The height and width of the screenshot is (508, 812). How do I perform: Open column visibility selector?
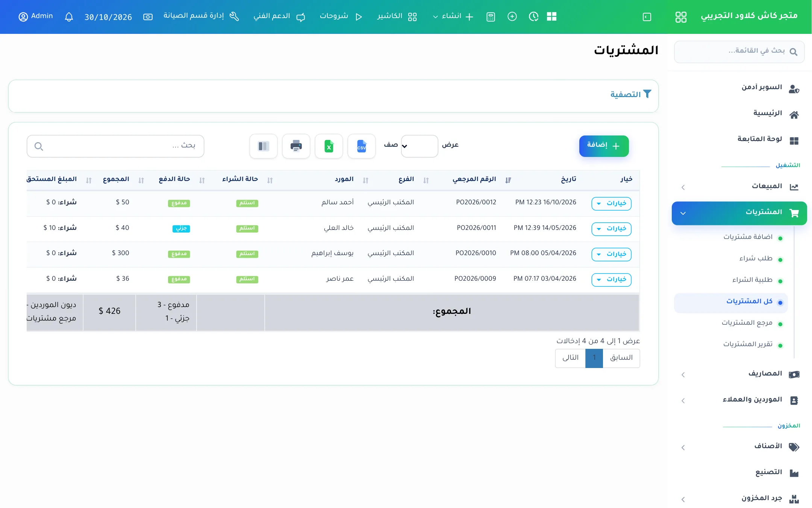tap(264, 146)
